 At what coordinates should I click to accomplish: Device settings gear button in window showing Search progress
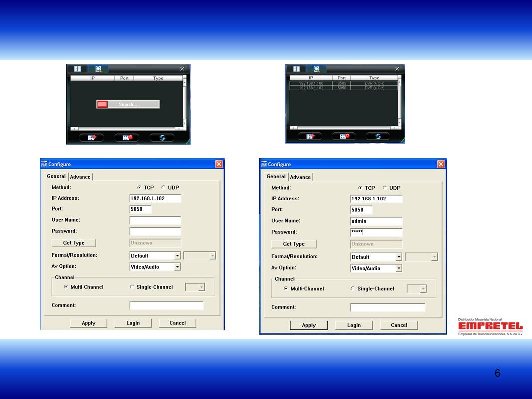tap(127, 137)
